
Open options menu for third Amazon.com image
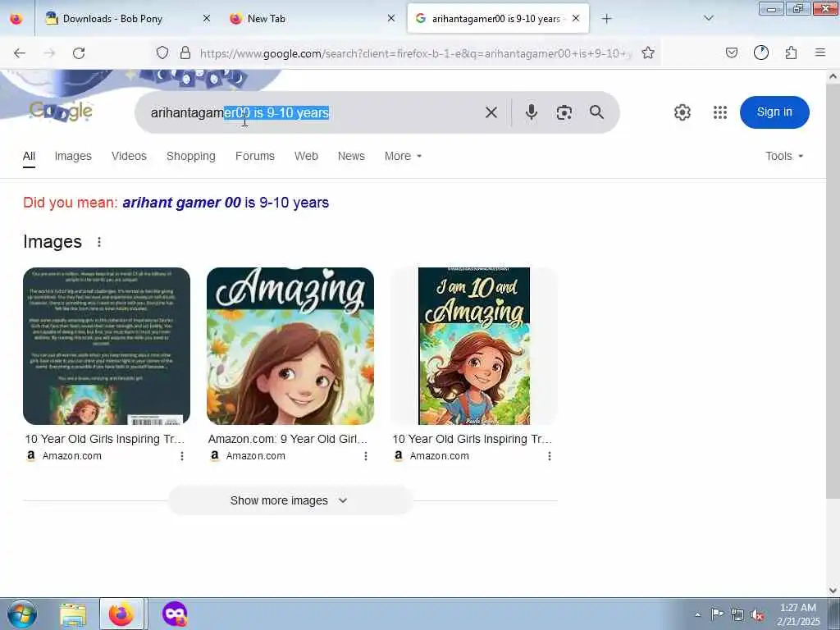(550, 456)
